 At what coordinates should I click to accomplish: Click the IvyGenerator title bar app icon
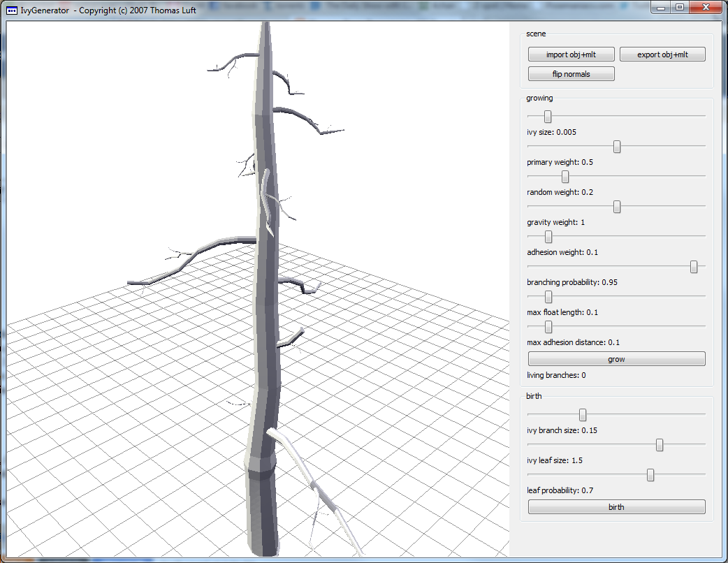click(x=12, y=10)
